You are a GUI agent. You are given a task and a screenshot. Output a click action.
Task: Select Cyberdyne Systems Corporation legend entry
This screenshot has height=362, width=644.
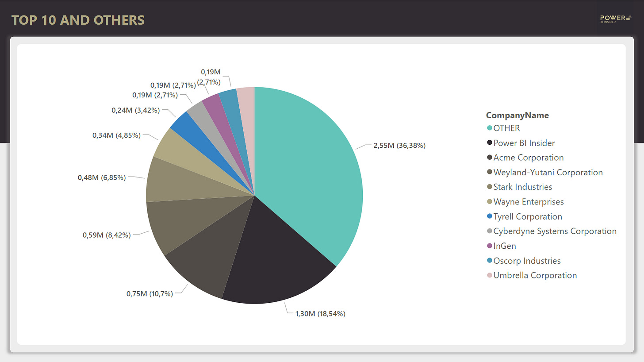pyautogui.click(x=552, y=231)
